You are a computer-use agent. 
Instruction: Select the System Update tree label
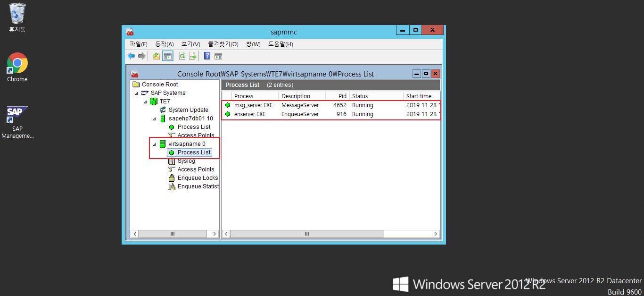point(188,110)
